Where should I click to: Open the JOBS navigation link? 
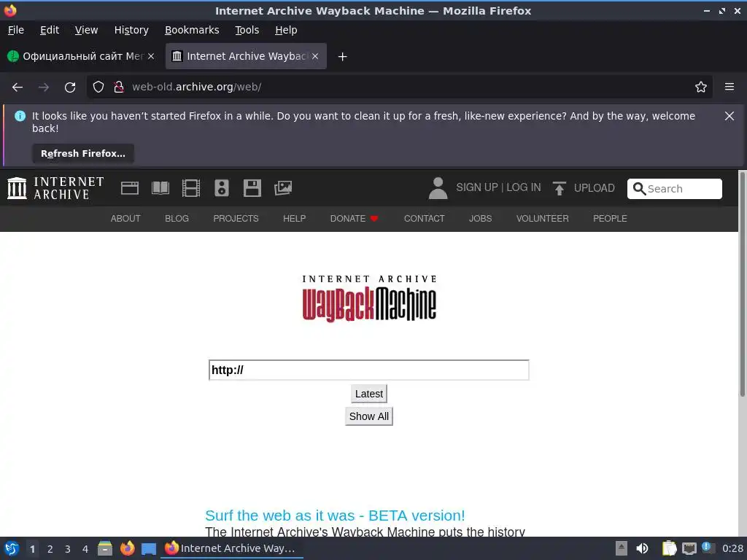tap(480, 219)
